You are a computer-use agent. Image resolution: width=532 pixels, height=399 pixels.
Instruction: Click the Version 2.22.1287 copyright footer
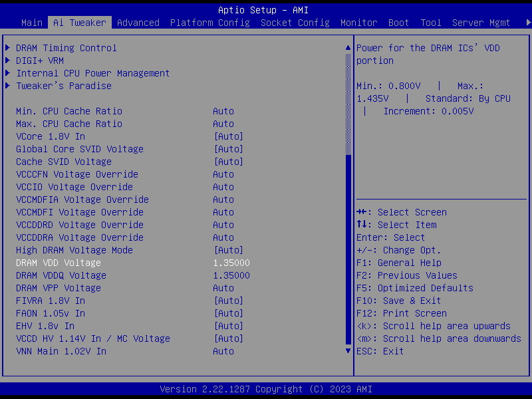point(266,389)
